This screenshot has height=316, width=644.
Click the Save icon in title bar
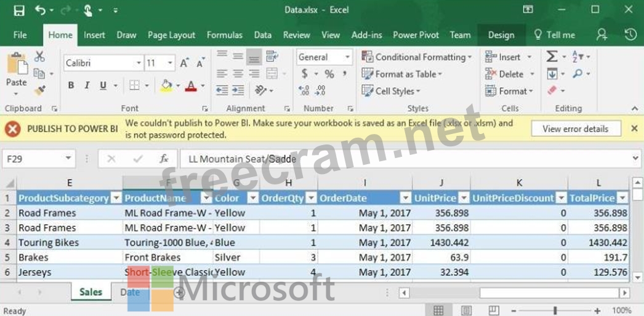(x=19, y=10)
